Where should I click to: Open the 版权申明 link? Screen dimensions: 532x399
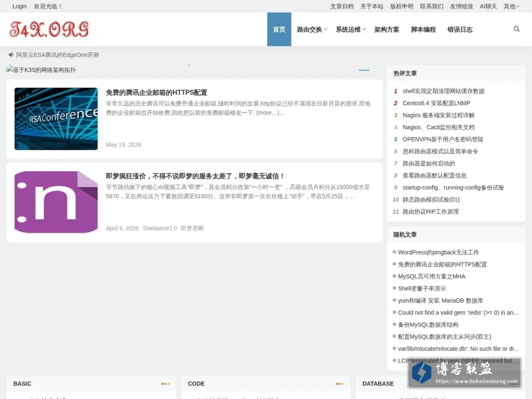pos(402,6)
